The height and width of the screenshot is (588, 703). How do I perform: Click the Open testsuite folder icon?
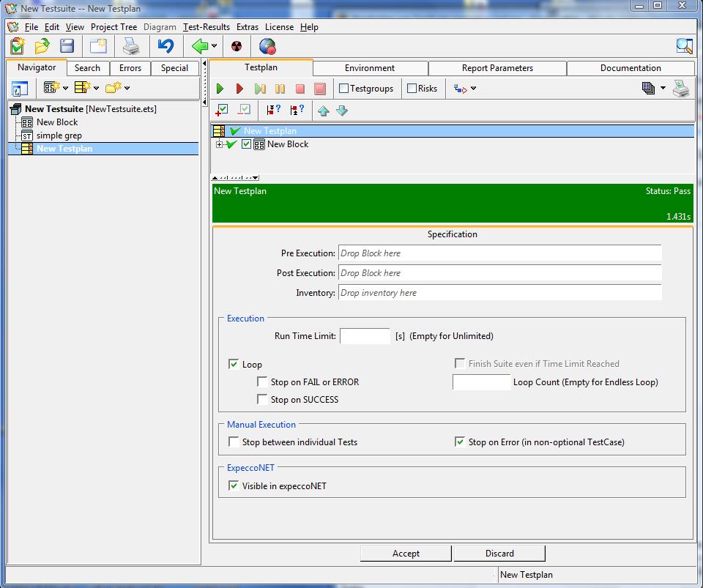tap(42, 46)
